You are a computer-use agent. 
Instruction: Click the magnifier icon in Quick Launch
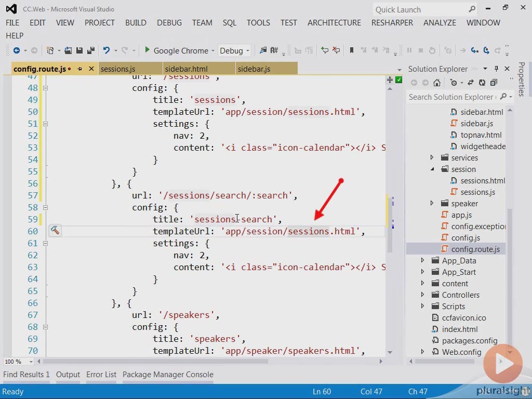click(472, 9)
